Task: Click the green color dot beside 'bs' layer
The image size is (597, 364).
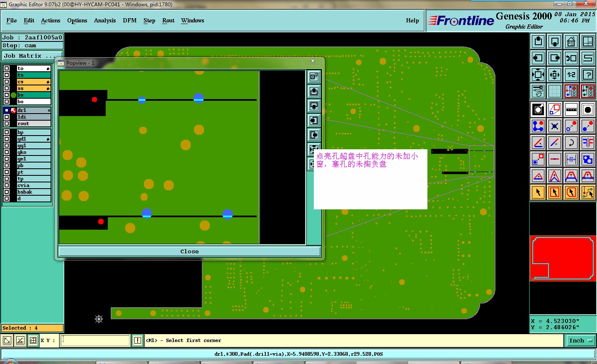Action: click(x=13, y=95)
